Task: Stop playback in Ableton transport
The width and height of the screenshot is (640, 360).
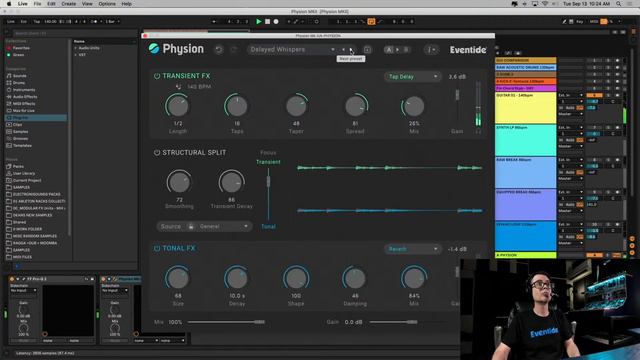Action: [x=267, y=22]
